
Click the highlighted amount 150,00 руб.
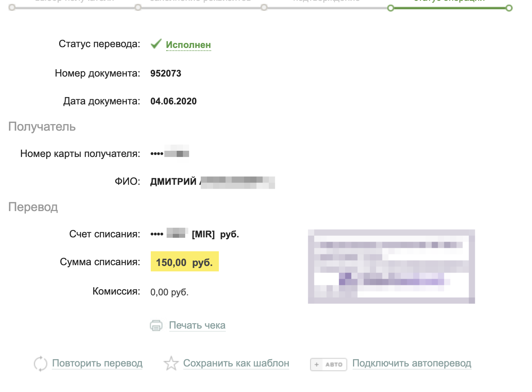pos(184,262)
